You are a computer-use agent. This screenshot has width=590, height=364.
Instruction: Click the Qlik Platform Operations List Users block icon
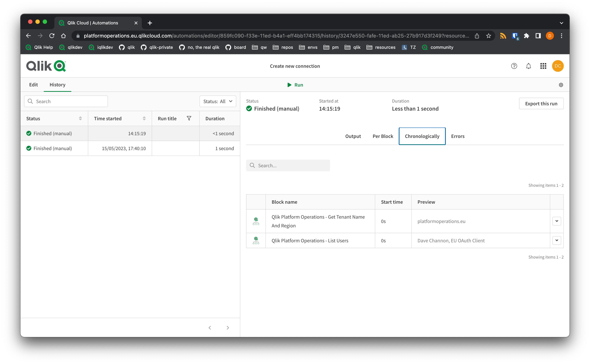(255, 240)
